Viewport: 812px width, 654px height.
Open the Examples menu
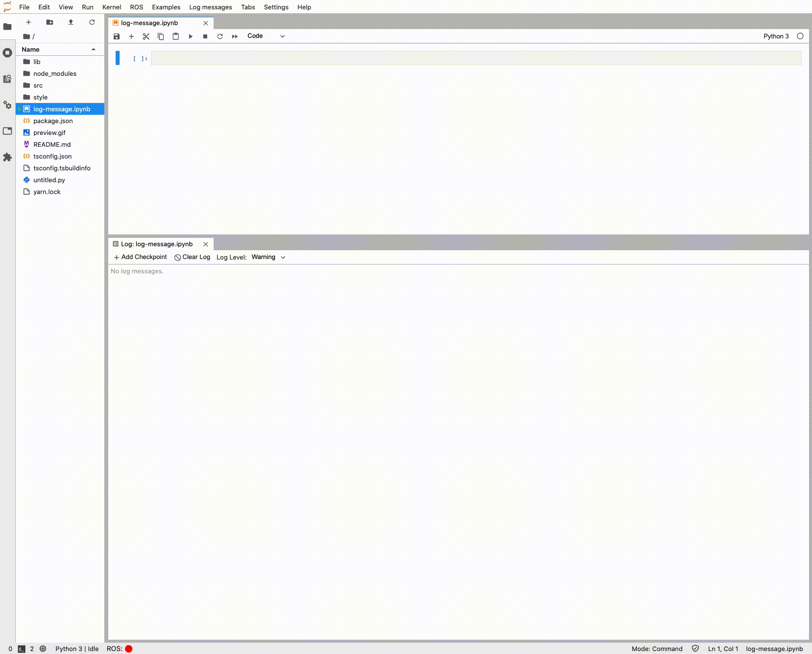[166, 7]
